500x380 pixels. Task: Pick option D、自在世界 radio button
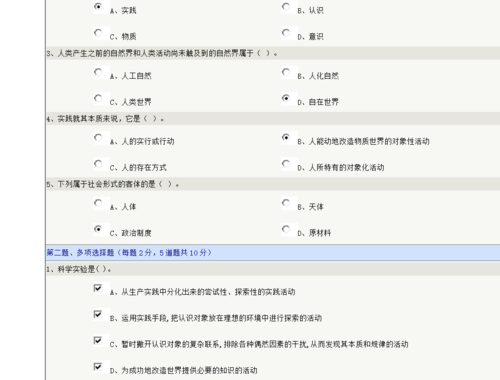pos(286,98)
